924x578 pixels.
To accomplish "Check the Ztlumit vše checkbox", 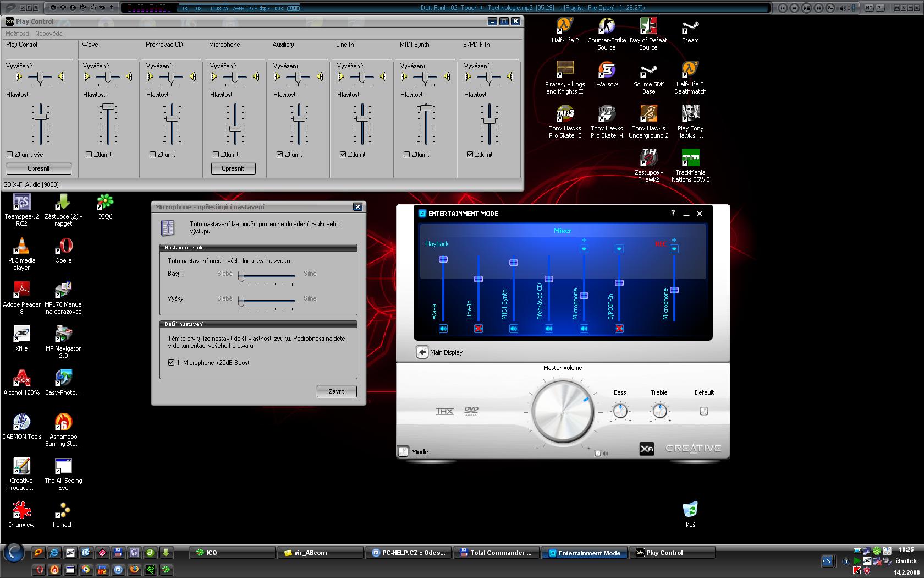I will (10, 155).
